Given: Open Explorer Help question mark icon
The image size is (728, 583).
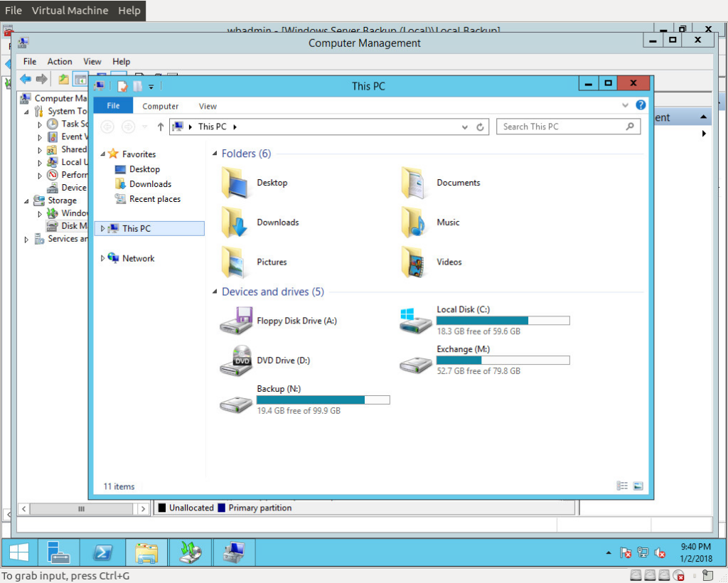Looking at the screenshot, I should [641, 105].
